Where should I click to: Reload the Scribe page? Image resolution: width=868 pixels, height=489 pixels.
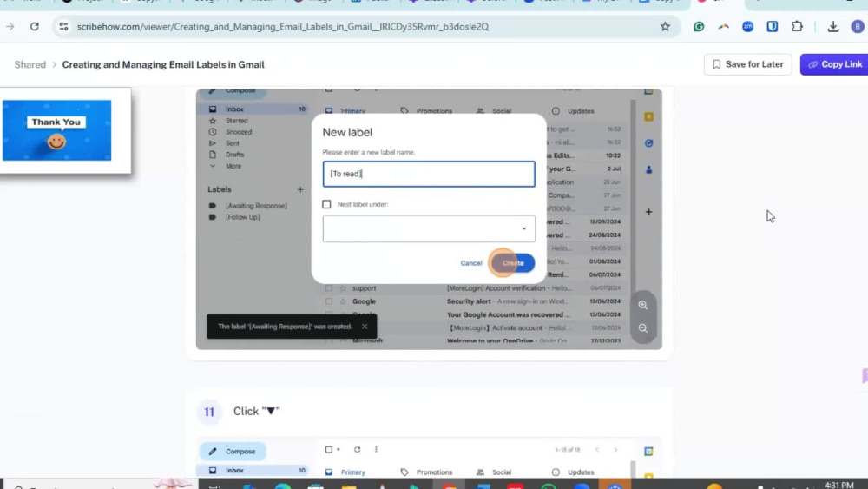(35, 27)
